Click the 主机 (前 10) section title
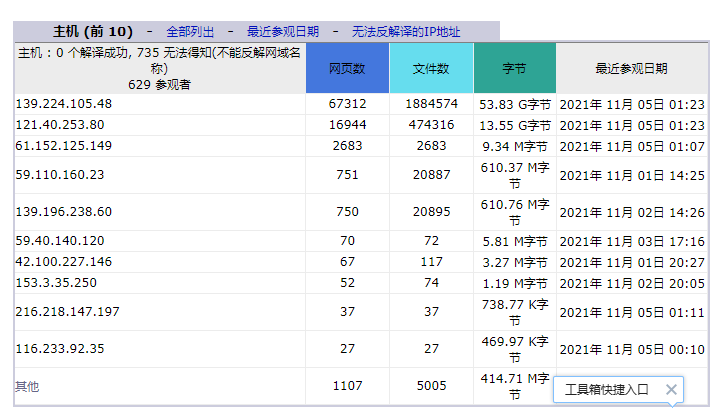The height and width of the screenshot is (418, 718). coord(92,32)
